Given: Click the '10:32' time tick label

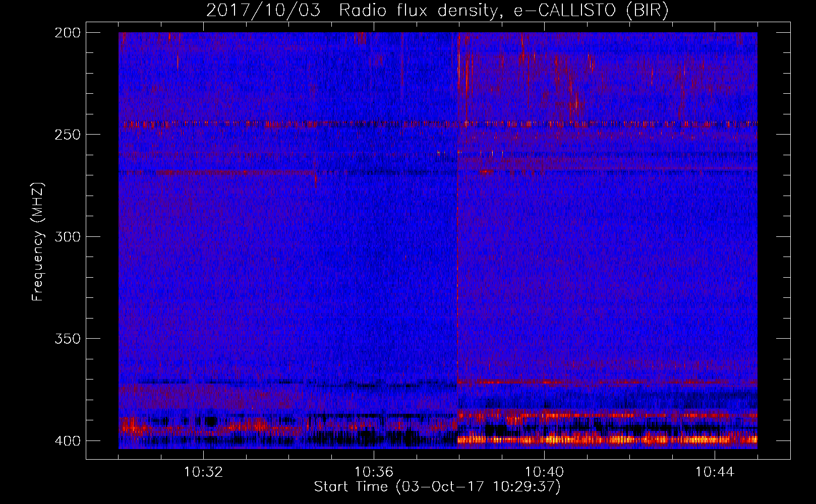Looking at the screenshot, I should (203, 472).
